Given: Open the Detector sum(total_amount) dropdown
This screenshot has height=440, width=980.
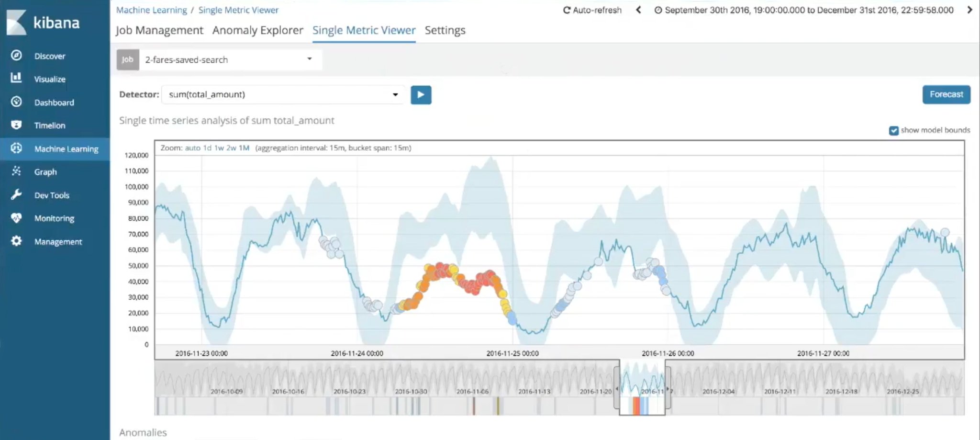Looking at the screenshot, I should point(283,95).
